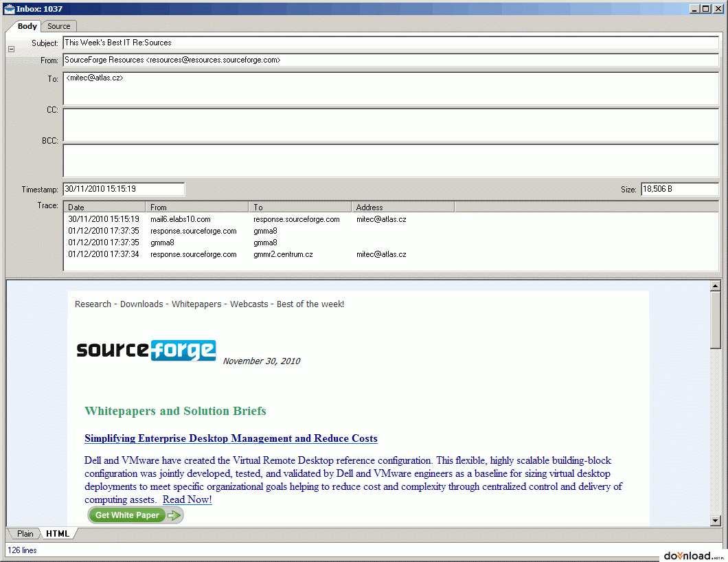Image resolution: width=728 pixels, height=562 pixels.
Task: Click the 'Research - Downloads - Whitepapers' header line
Action: pyautogui.click(x=209, y=304)
